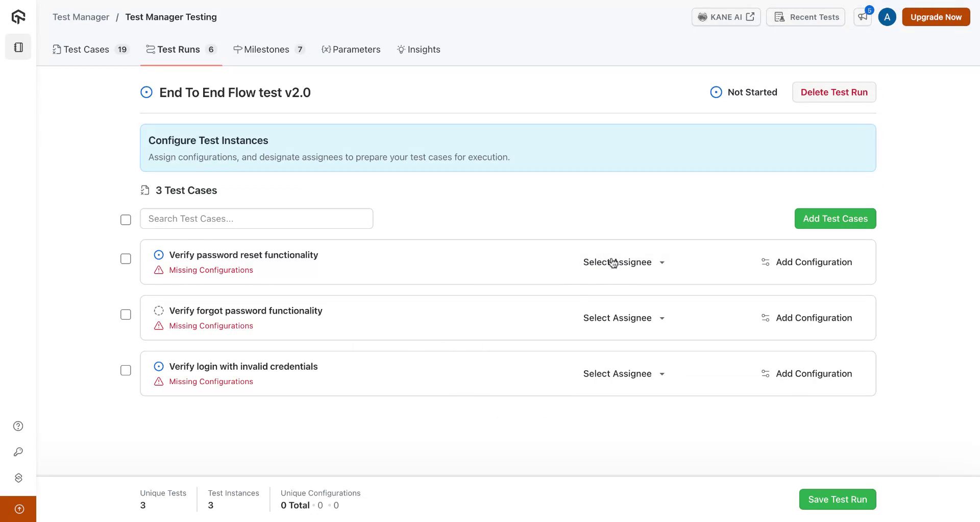Click the access key icon in sidebar
This screenshot has width=980, height=522.
(18, 452)
